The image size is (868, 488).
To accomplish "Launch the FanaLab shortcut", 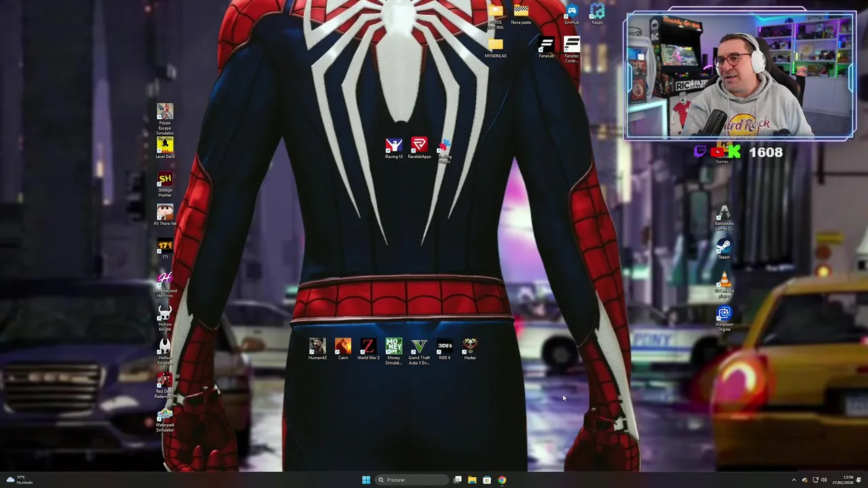I will pos(547,48).
